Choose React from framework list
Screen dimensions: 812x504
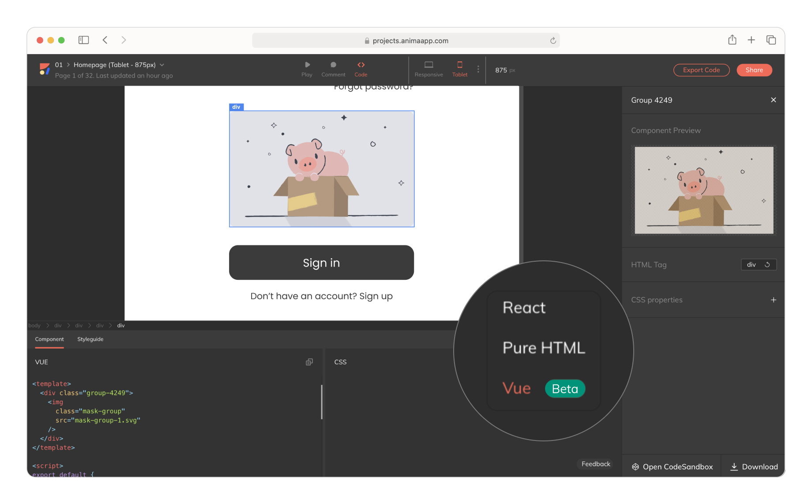click(x=524, y=308)
